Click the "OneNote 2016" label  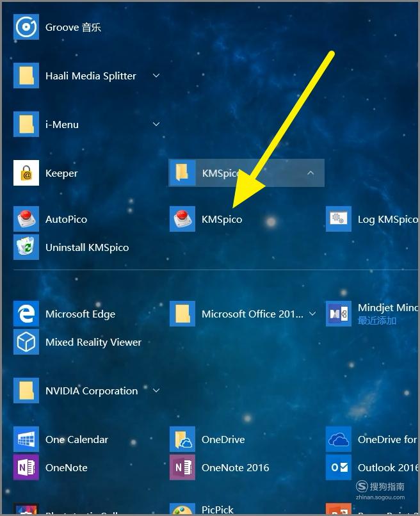[236, 467]
